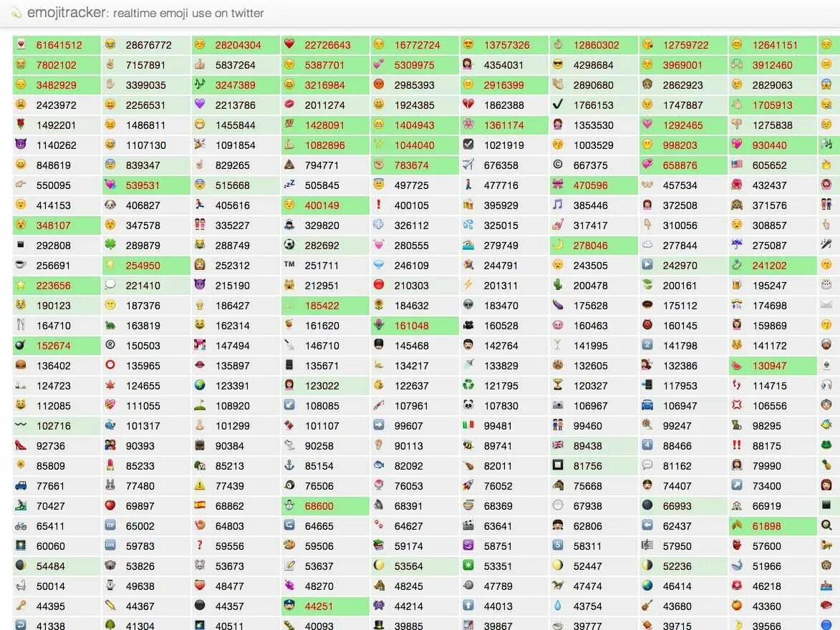840x630 pixels.
Task: Click the red exclamation mark beside 400105
Action: pos(379,205)
